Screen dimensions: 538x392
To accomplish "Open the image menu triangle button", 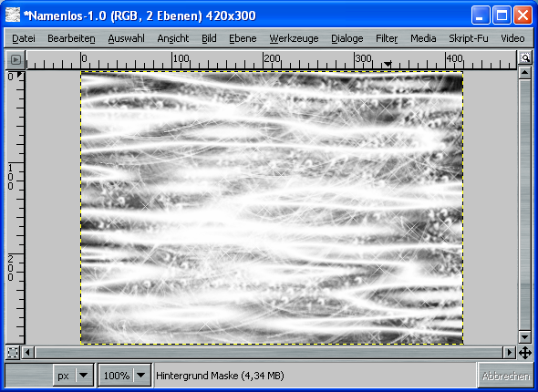I will pos(16,59).
